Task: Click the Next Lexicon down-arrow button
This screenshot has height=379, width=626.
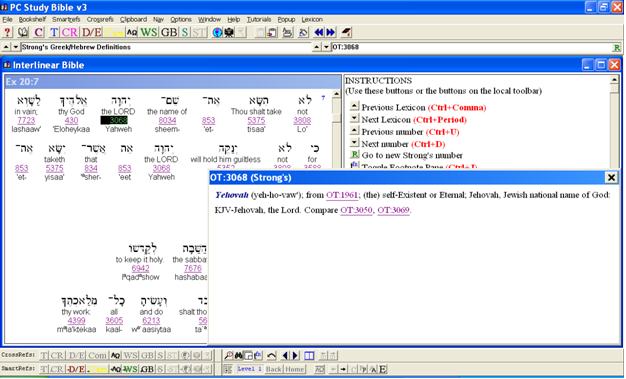Action: coord(355,118)
